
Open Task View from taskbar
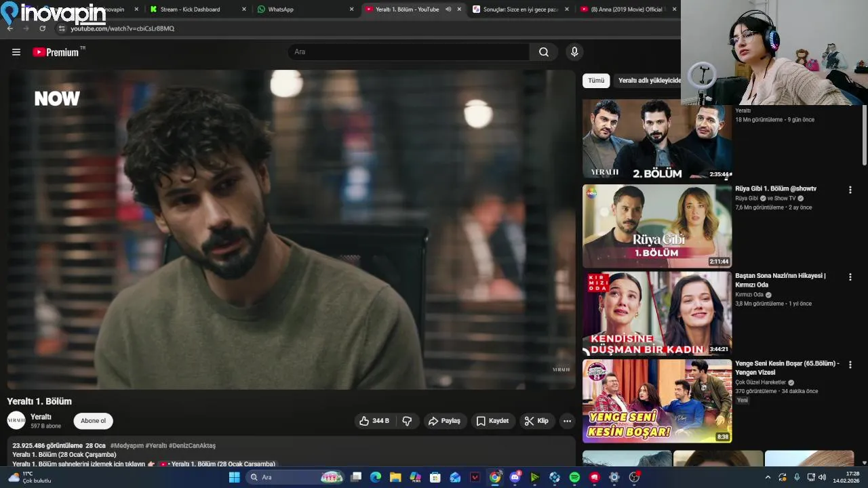tap(356, 477)
